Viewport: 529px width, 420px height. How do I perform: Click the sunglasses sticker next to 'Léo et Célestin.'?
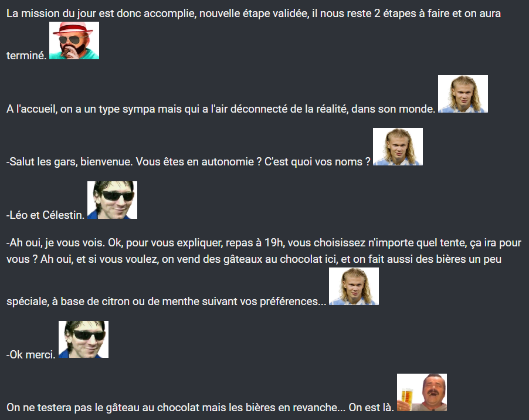click(x=113, y=200)
